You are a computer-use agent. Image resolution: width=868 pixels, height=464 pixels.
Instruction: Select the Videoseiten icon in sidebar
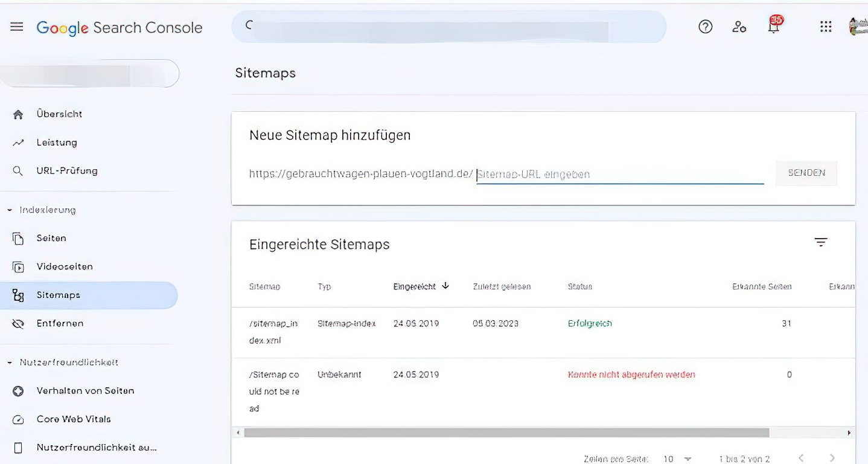19,266
